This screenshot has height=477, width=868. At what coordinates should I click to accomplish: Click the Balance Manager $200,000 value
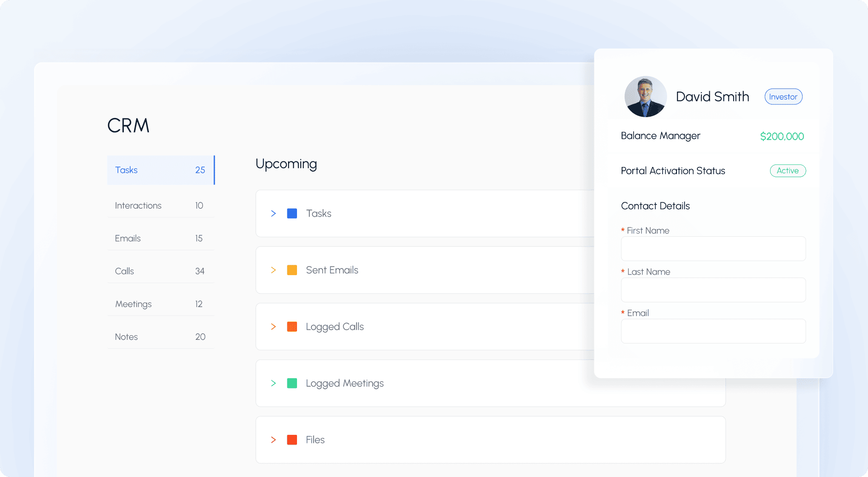(782, 136)
